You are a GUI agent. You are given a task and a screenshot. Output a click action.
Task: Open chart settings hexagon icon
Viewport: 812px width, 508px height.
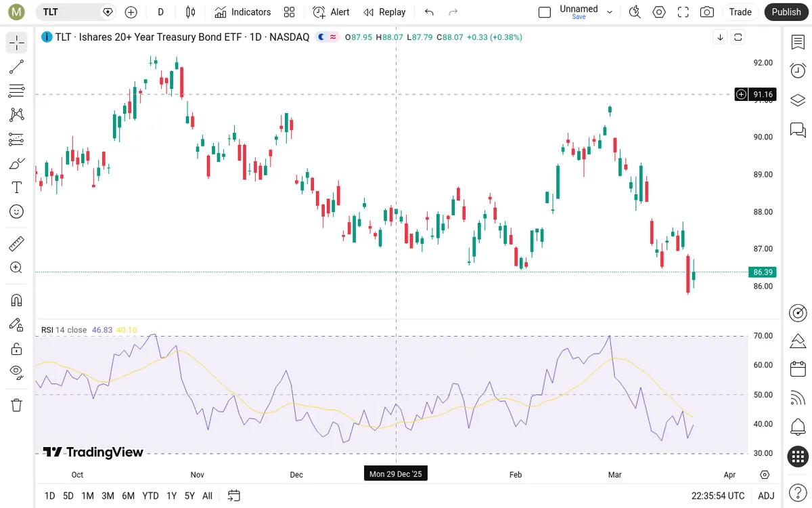tap(659, 12)
